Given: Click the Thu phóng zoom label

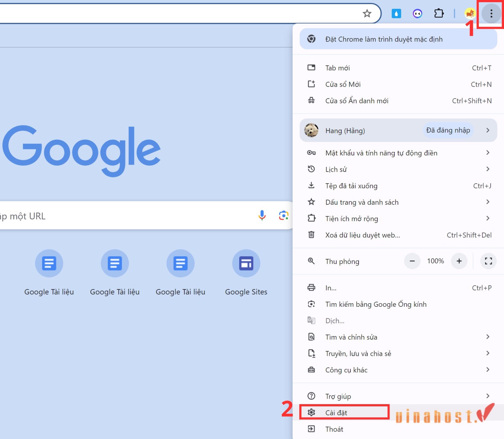Looking at the screenshot, I should click(342, 261).
